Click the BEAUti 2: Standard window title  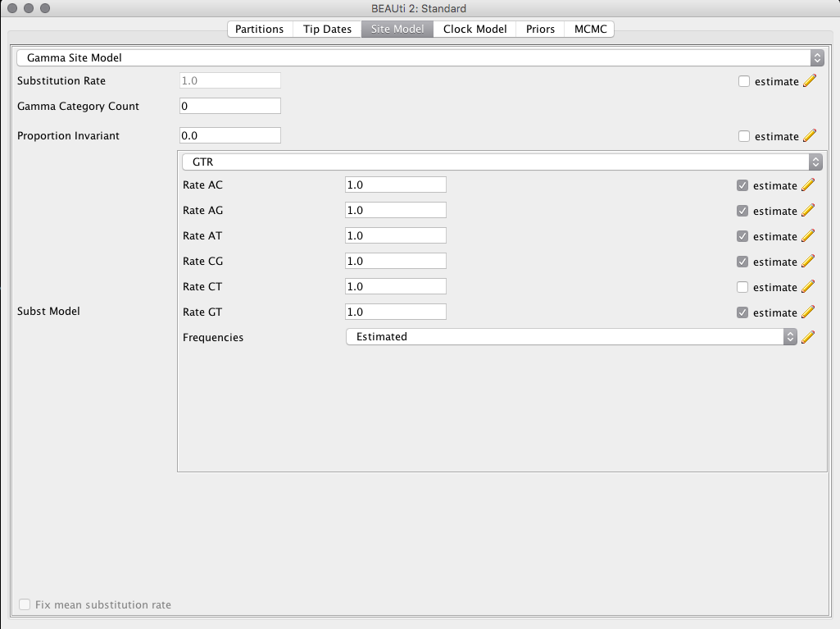coord(419,8)
